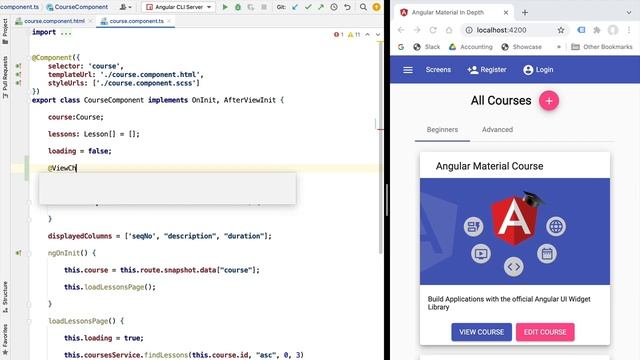Click the displayedColumns code line
The image size is (640, 360).
(160, 236)
